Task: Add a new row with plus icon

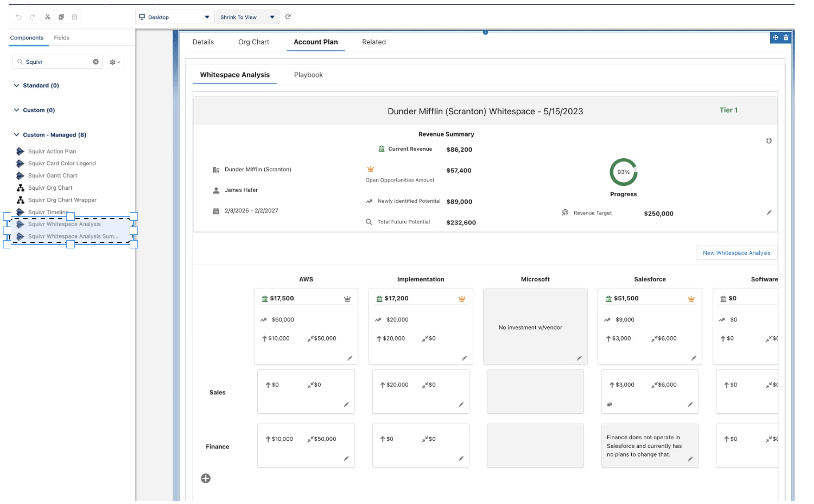Action: pyautogui.click(x=205, y=478)
